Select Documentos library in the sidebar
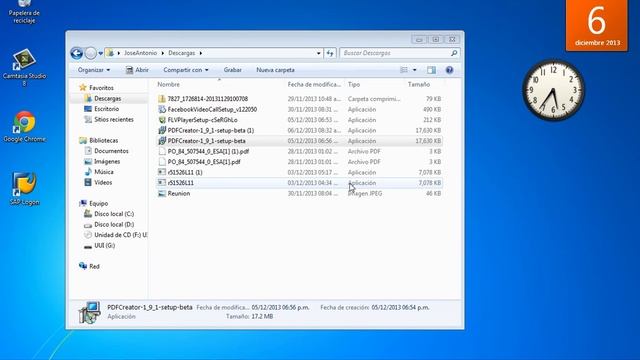640x360 pixels. coord(111,151)
